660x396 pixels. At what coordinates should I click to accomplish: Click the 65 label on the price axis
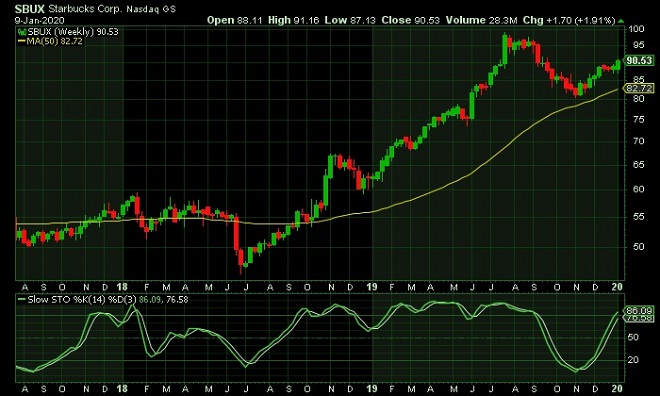[638, 165]
